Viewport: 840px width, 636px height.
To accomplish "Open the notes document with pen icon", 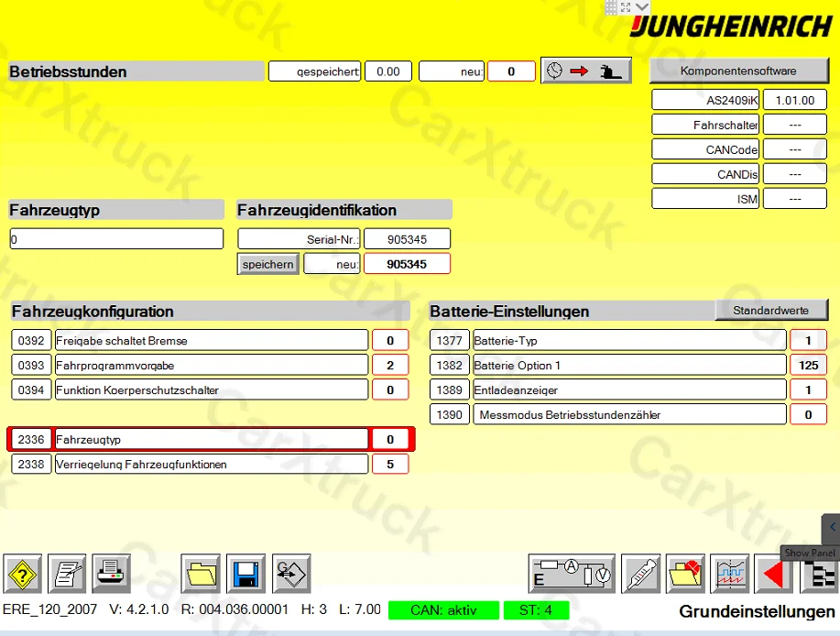I will (67, 574).
